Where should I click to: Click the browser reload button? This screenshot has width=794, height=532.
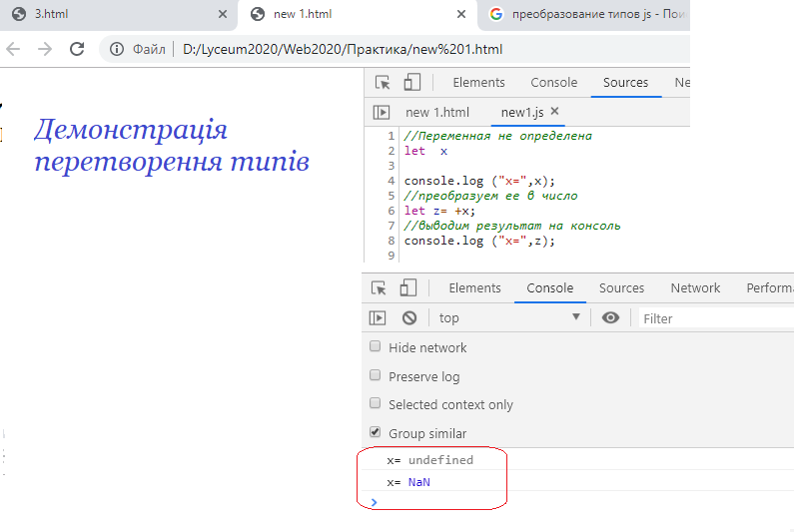tap(77, 49)
